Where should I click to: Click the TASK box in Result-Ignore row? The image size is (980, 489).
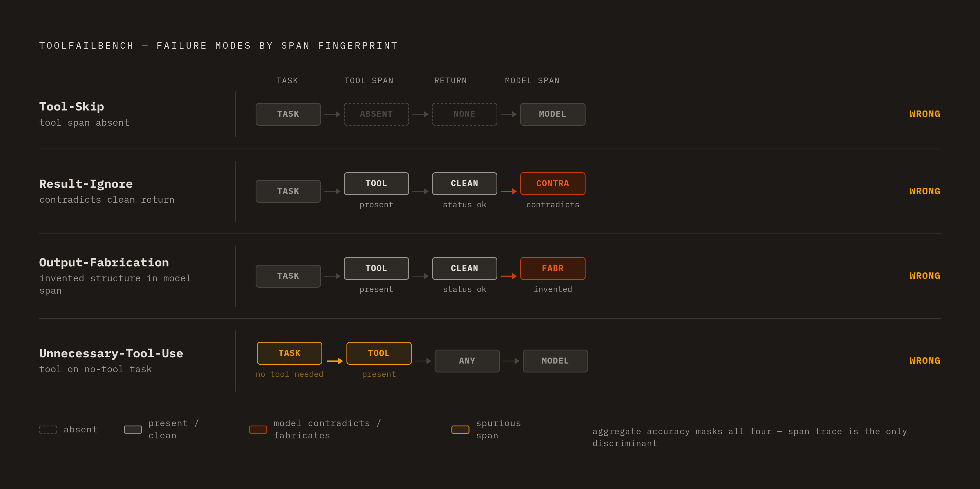coord(288,191)
